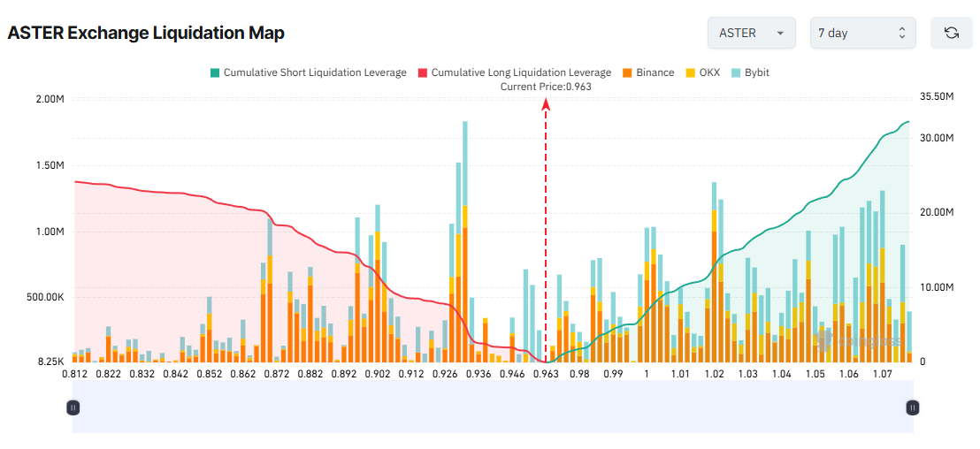Click the yellow OKX legend swatch
The height and width of the screenshot is (449, 980).
690,72
